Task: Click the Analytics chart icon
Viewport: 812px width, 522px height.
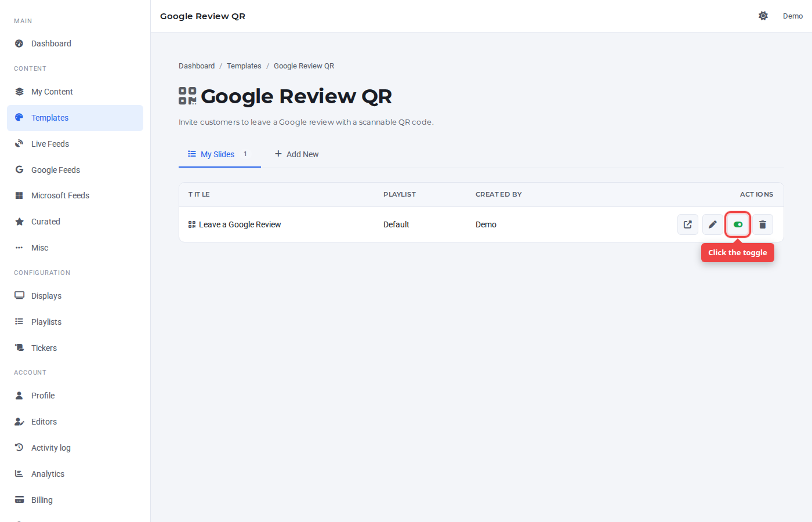Action: (x=19, y=474)
